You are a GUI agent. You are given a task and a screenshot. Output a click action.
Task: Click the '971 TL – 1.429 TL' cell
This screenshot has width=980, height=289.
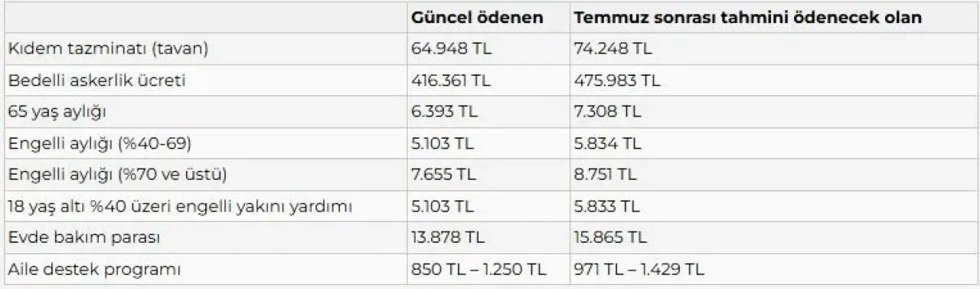(x=639, y=270)
